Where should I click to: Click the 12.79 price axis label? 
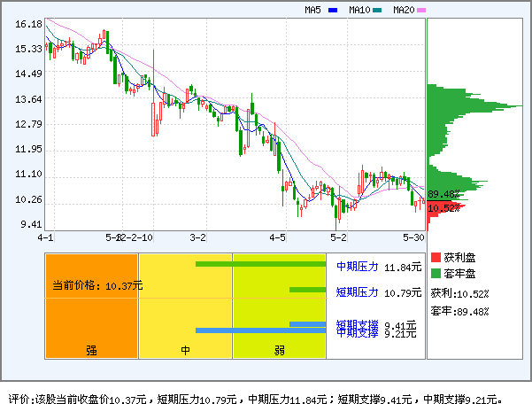28,124
